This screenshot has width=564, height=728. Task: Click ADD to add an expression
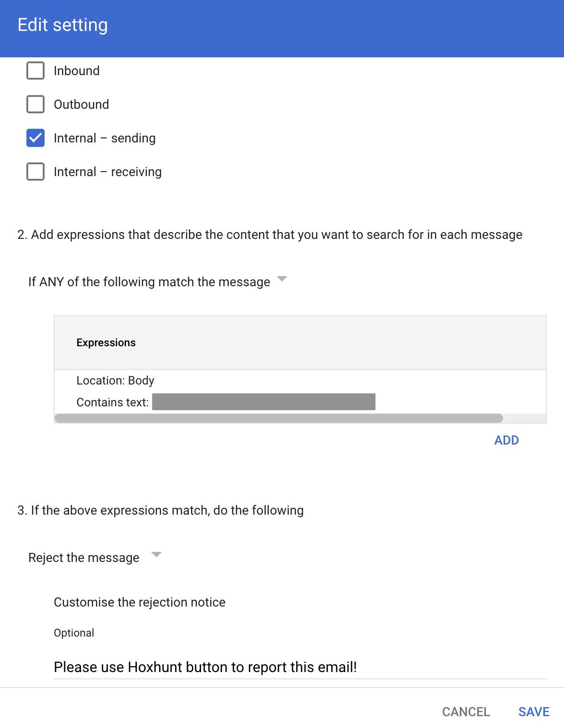(x=506, y=440)
